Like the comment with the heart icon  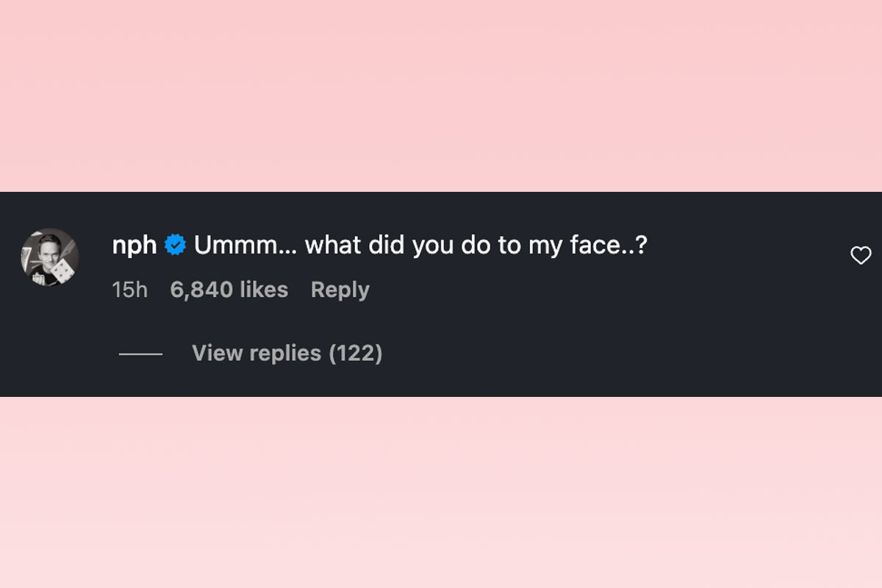click(x=861, y=256)
